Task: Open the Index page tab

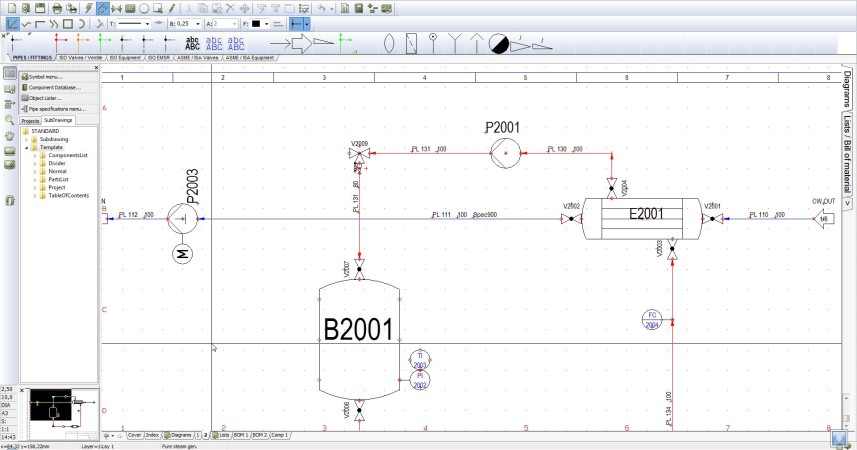Action: [x=152, y=435]
